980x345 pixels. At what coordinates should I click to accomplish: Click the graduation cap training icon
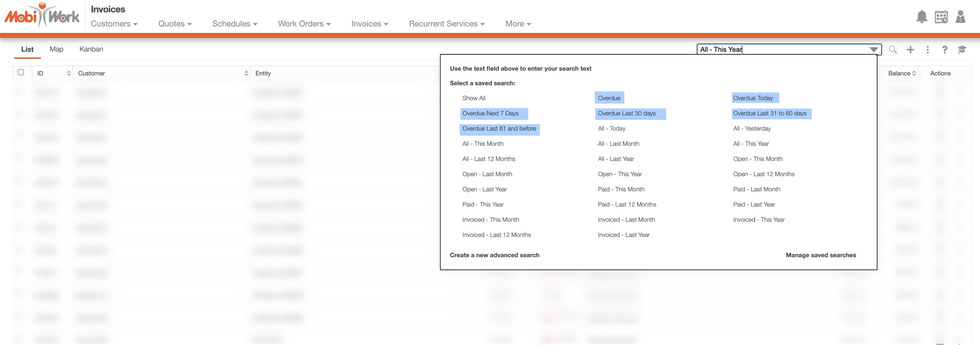962,50
